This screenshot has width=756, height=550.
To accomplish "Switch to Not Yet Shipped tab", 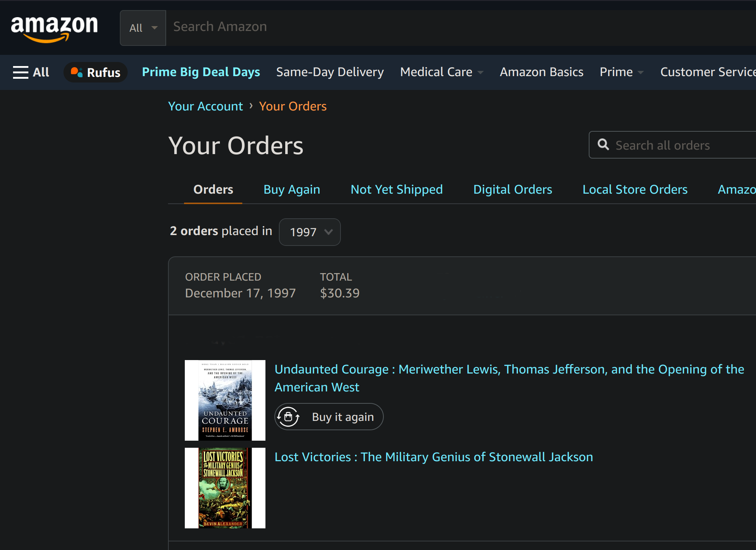I will 396,190.
